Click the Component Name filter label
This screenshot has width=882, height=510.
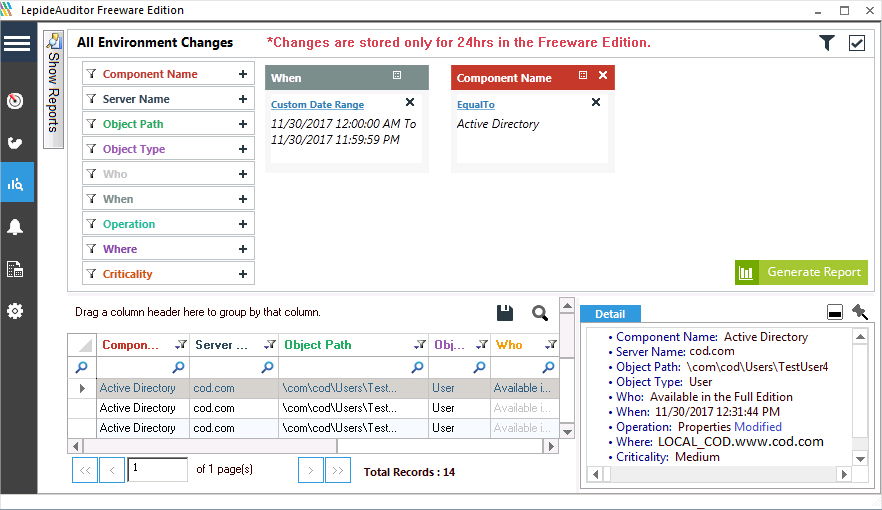coord(150,74)
